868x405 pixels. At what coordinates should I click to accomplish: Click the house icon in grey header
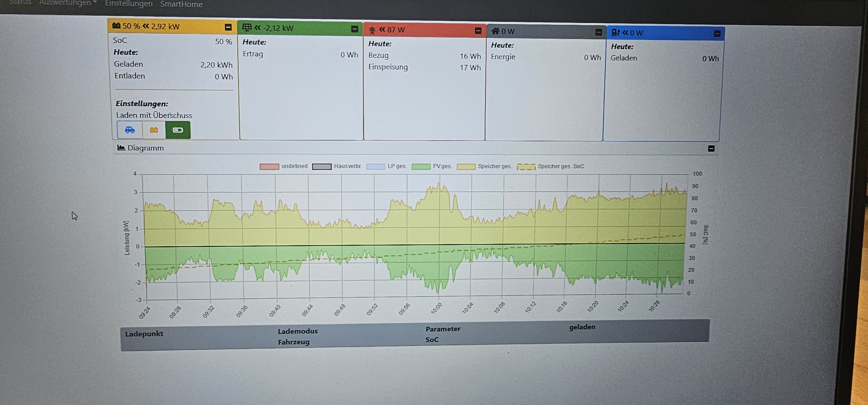tap(495, 31)
